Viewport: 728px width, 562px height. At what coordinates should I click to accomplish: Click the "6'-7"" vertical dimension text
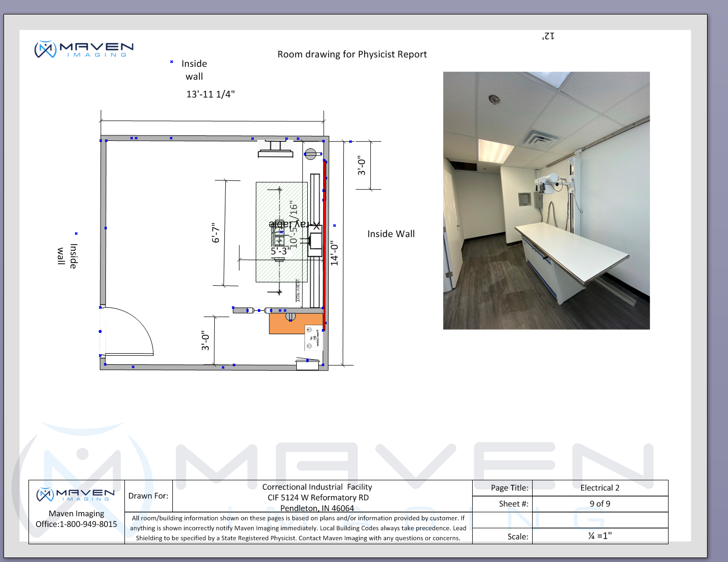(x=215, y=233)
